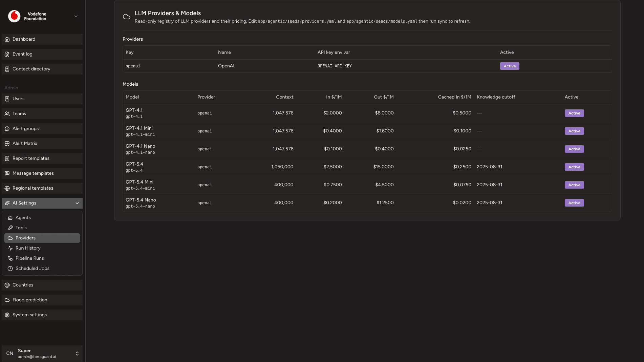This screenshot has height=362, width=644.
Task: Select Pipeline Runs under AI Settings
Action: (42, 258)
